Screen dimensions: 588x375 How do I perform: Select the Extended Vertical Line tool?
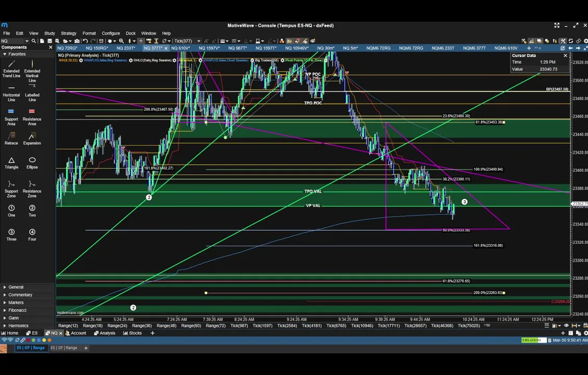click(32, 71)
